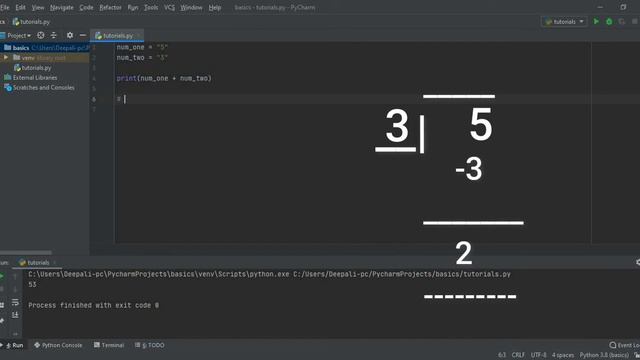Screen dimensions: 640x360
Task: Open the Terminal tool window
Action: pos(109,345)
